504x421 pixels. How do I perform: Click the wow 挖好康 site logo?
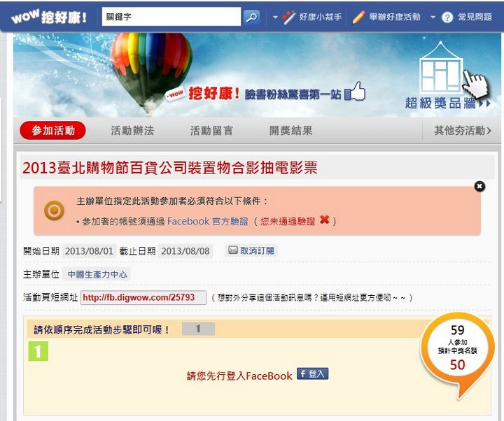49,17
